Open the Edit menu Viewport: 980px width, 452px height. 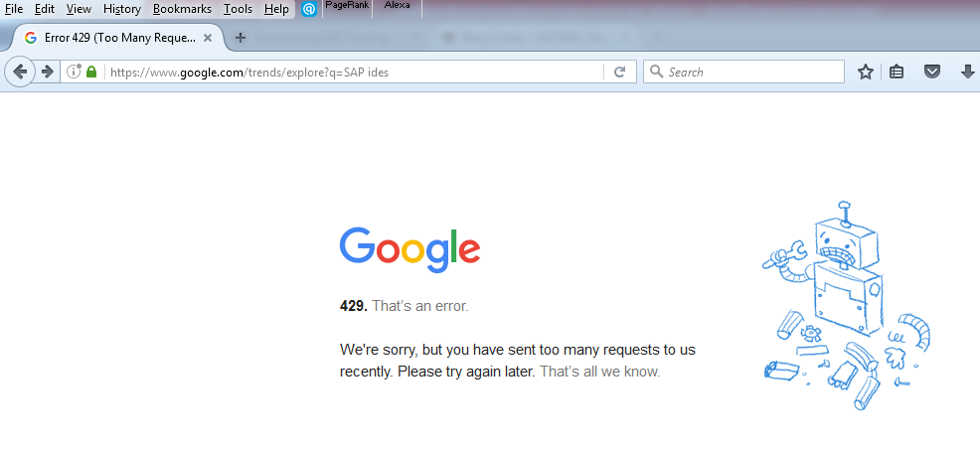click(45, 9)
